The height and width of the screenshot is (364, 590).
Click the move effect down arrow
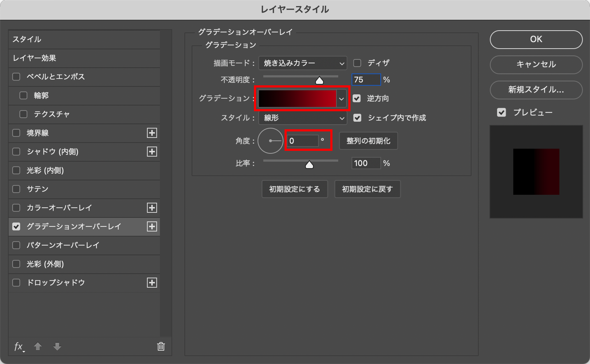click(57, 346)
